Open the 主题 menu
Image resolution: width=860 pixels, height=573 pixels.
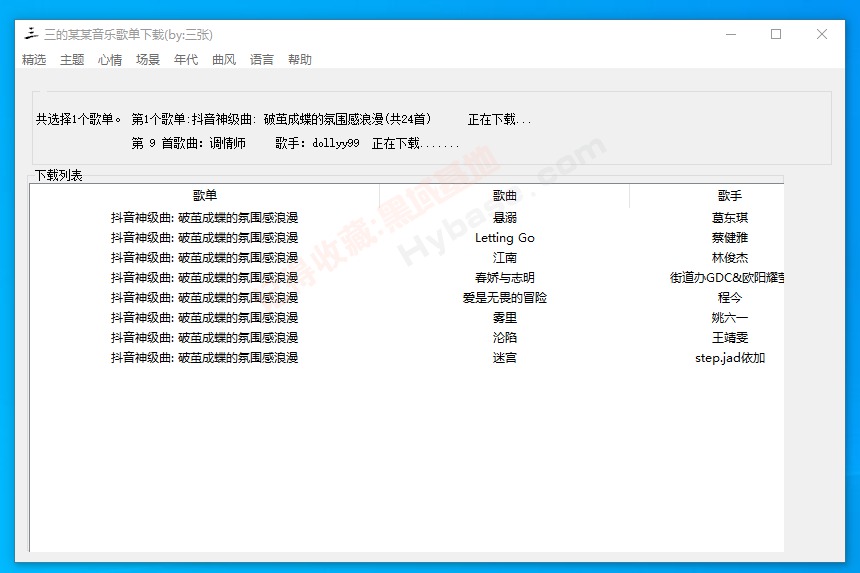pos(72,59)
